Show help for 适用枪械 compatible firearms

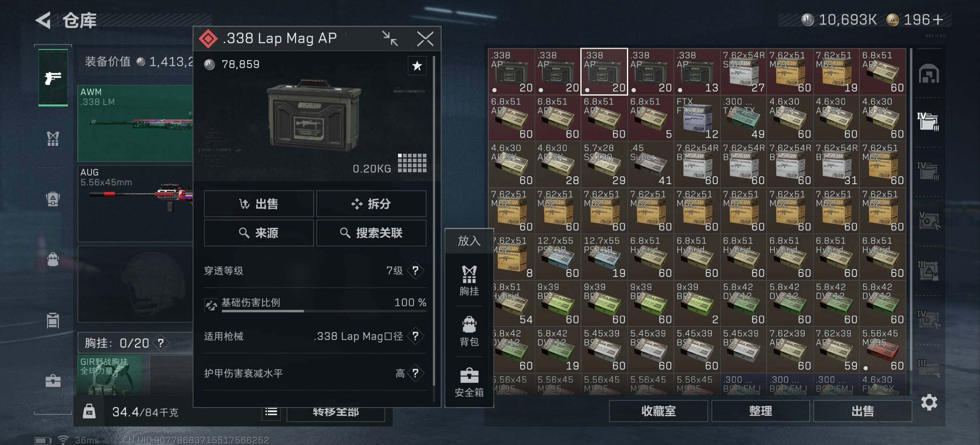415,336
